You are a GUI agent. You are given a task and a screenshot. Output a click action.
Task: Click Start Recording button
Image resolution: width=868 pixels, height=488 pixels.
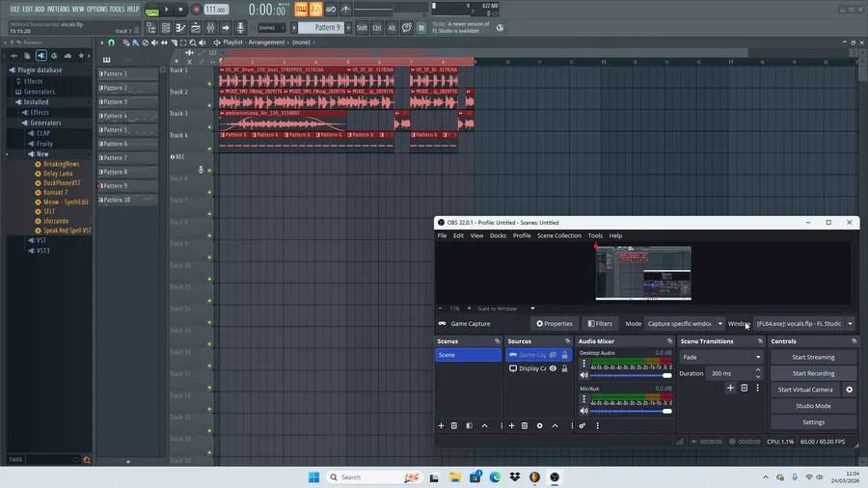[x=813, y=373]
